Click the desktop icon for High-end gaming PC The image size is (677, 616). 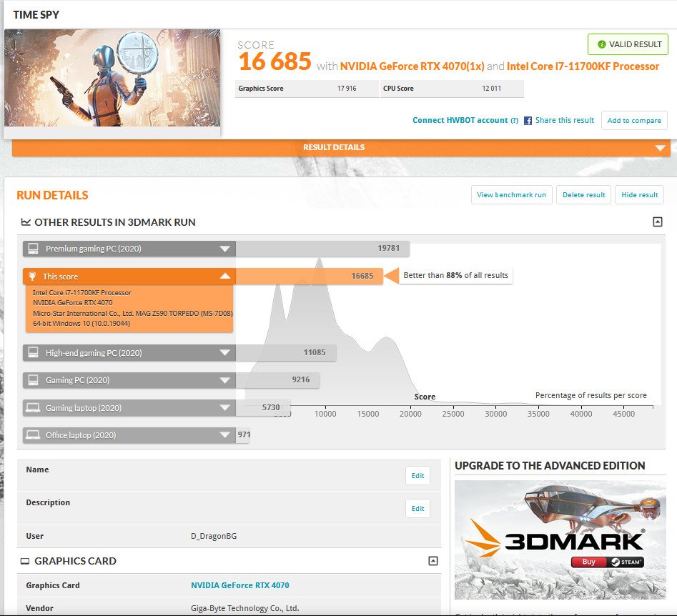33,352
